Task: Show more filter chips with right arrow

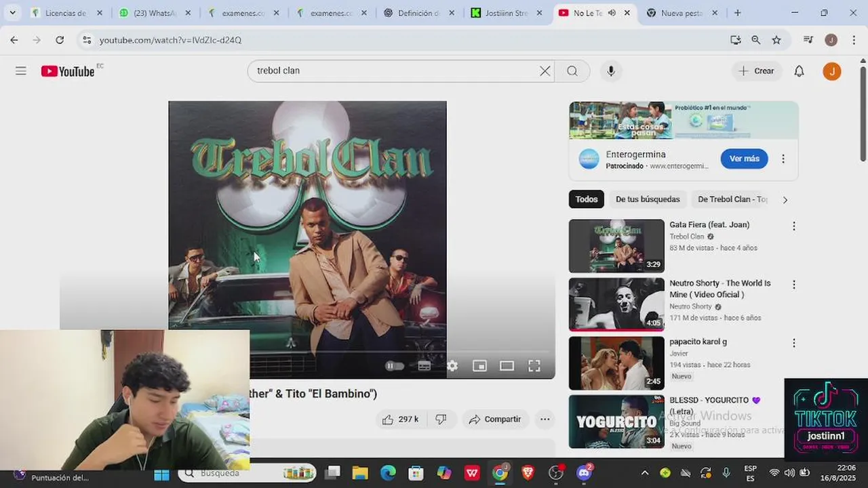Action: point(785,199)
